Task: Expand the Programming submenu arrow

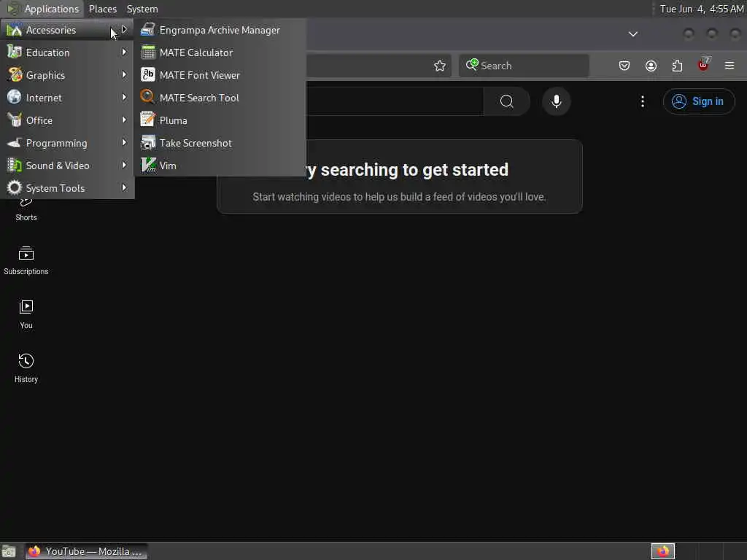Action: [x=124, y=142]
